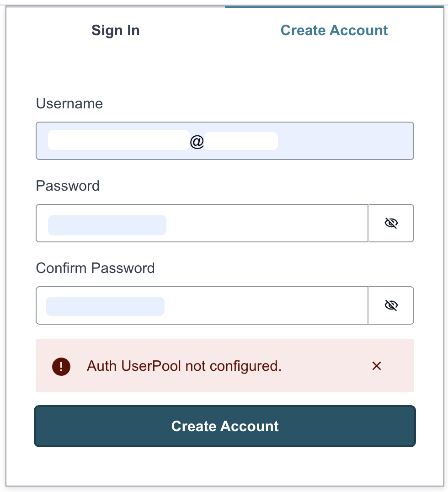Select the Create Account tab
Viewport: 448px width, 492px height.
pos(334,31)
